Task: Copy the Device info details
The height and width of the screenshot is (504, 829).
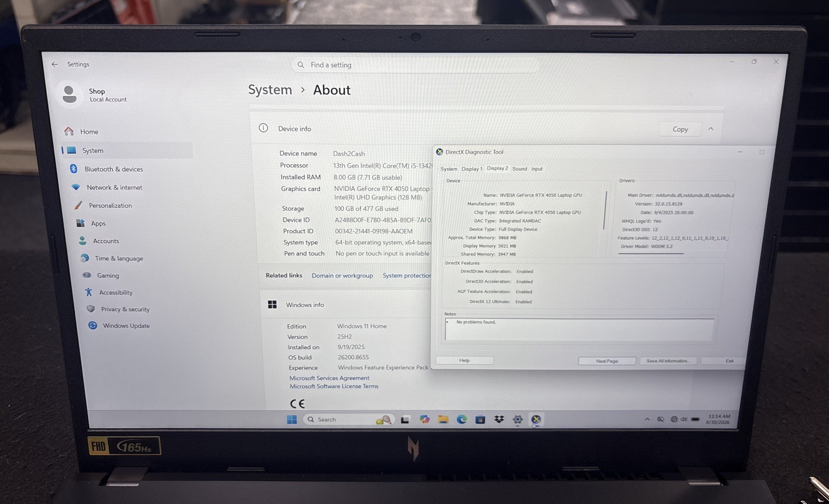Action: tap(680, 129)
